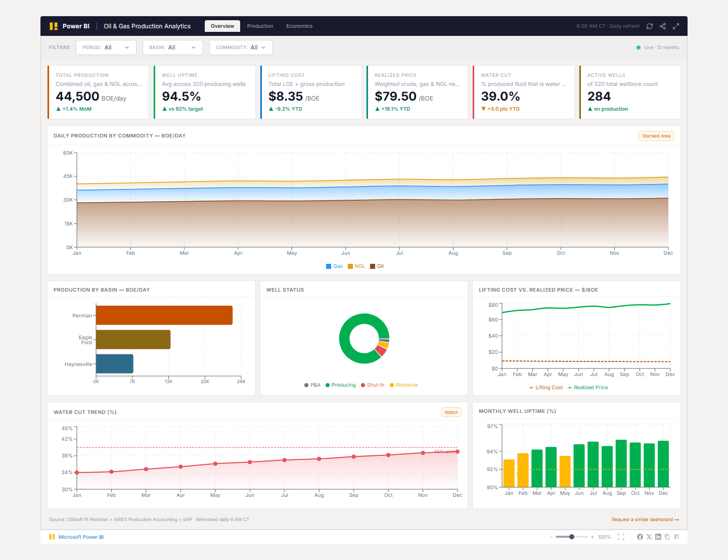Switch to the Economics tab
Viewport: 728px width, 560px height.
point(299,26)
